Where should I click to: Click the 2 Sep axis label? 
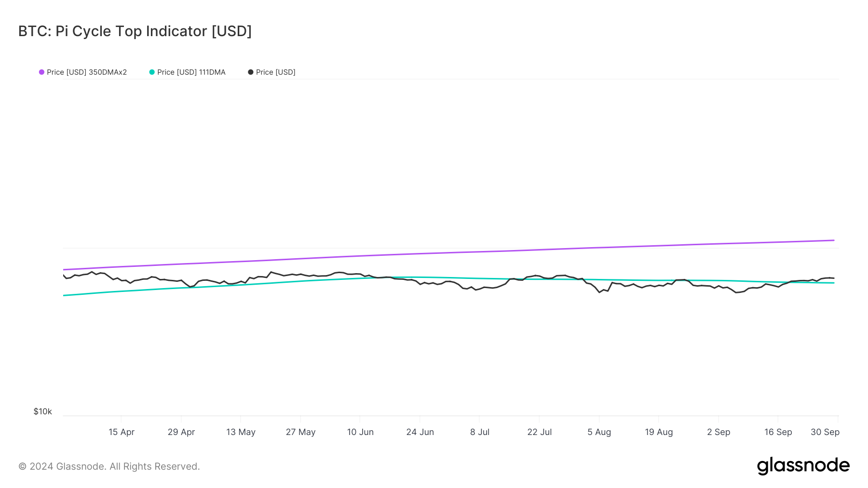[719, 432]
